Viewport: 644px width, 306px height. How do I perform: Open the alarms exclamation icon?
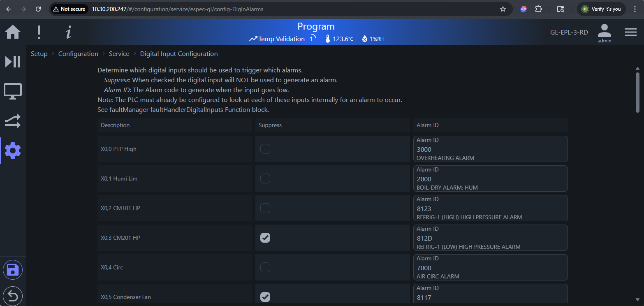tap(39, 32)
